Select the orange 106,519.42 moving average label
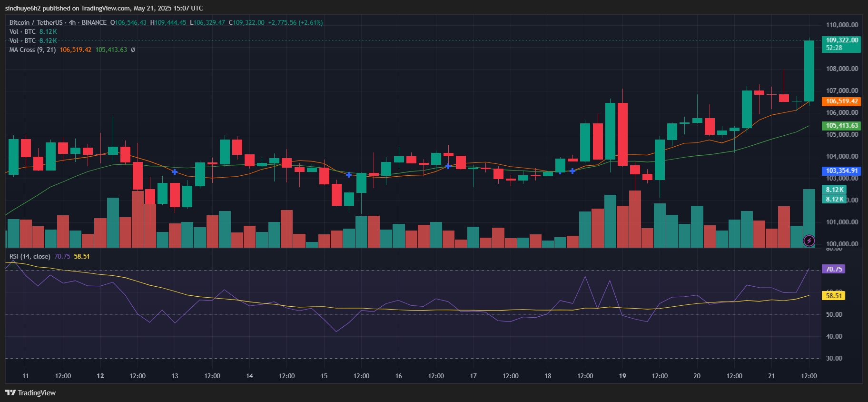868x402 pixels. [x=841, y=101]
